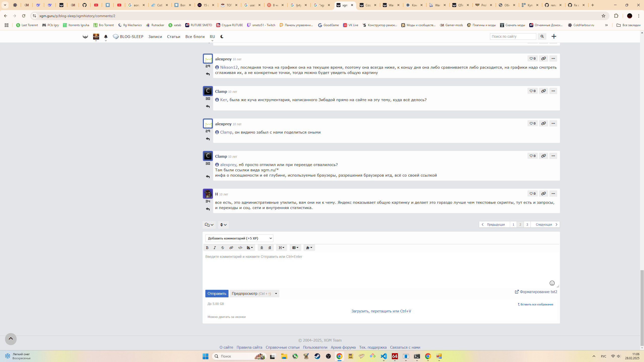
Task: Open the Статьи menu item
Action: click(173, 37)
